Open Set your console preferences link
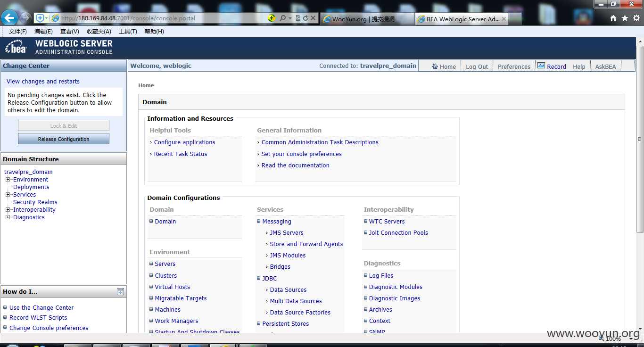The width and height of the screenshot is (644, 347). click(302, 154)
